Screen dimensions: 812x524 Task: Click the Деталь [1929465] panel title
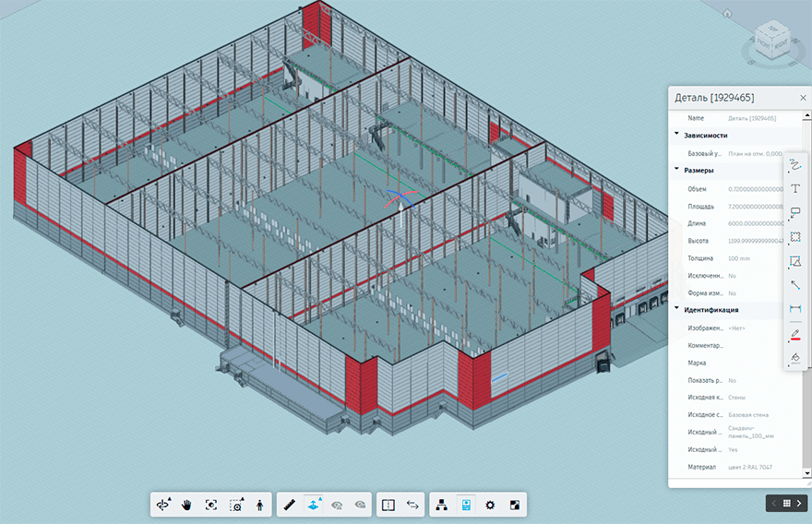tap(714, 98)
